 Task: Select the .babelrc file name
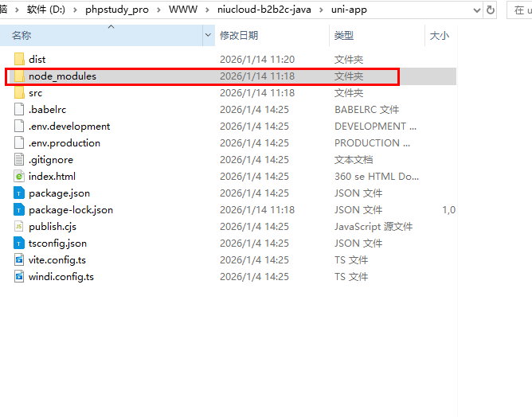(x=47, y=110)
